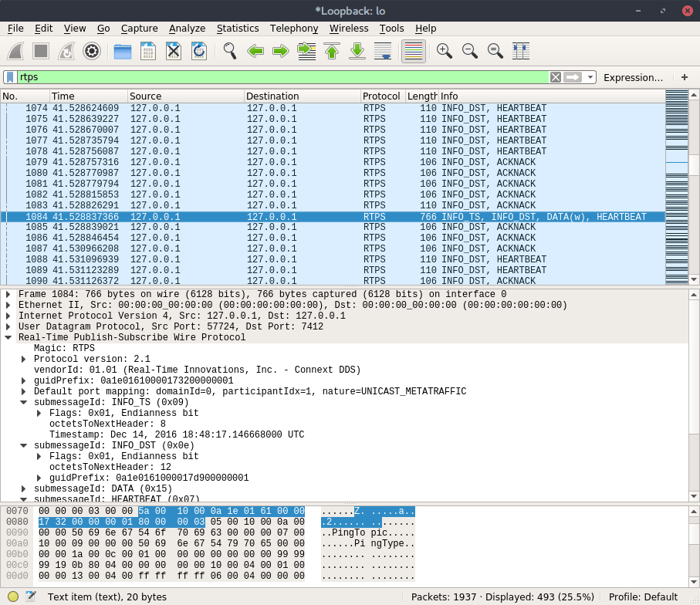This screenshot has width=700, height=605.
Task: Open capture file properties in status bar
Action: (31, 597)
